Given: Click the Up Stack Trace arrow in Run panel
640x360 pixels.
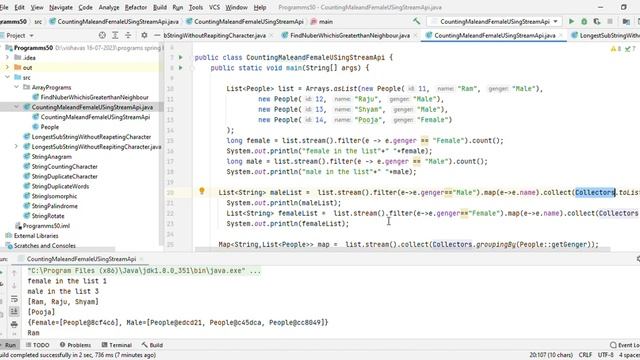Looking at the screenshot, I should point(14,273).
